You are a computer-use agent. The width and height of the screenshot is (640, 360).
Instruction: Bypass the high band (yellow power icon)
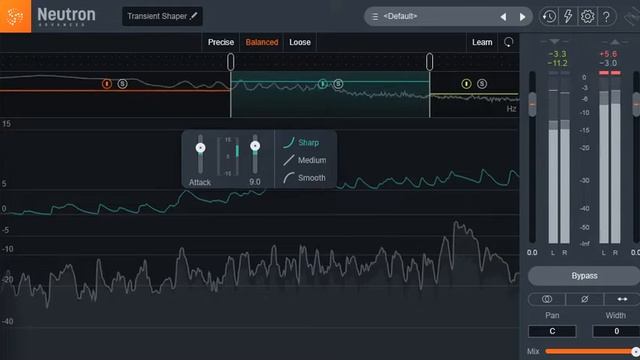pyautogui.click(x=466, y=84)
